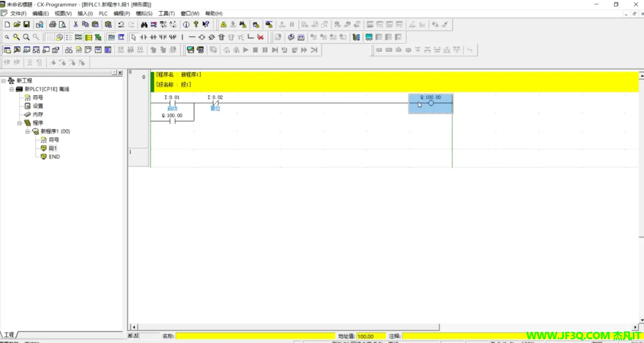Select 内存 in project tree
The image size is (644, 343).
click(x=38, y=114)
